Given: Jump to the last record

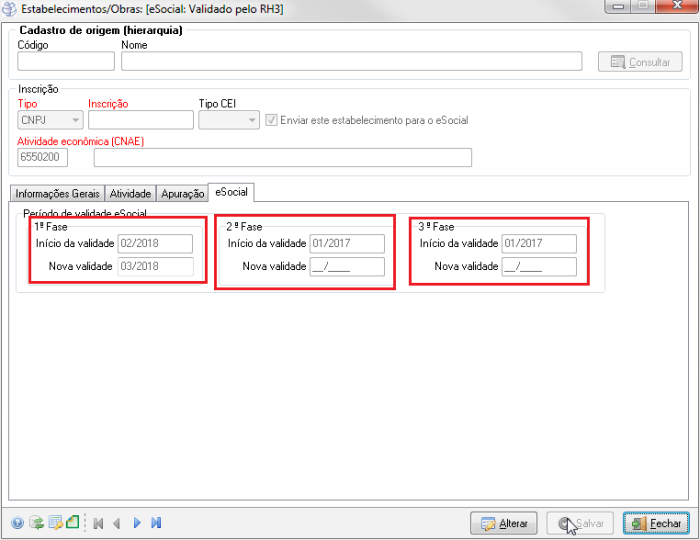Looking at the screenshot, I should [x=156, y=522].
